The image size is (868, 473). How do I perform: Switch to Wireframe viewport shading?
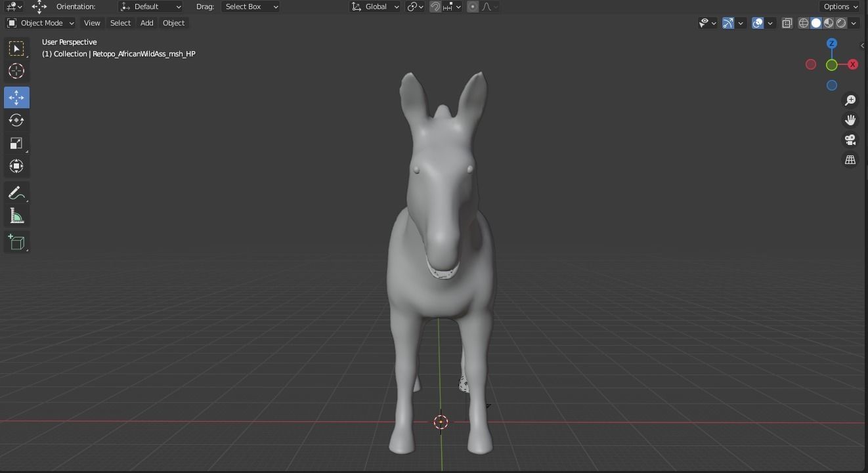[804, 23]
